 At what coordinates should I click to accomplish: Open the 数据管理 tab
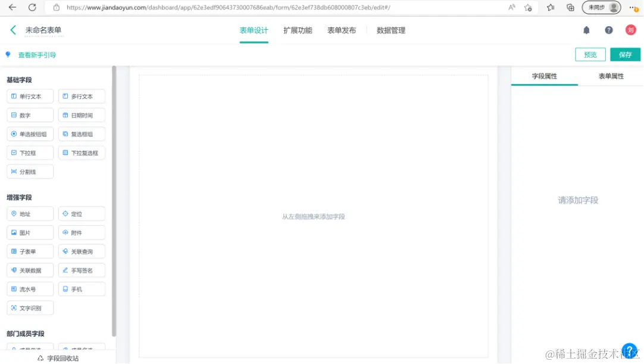tap(391, 30)
